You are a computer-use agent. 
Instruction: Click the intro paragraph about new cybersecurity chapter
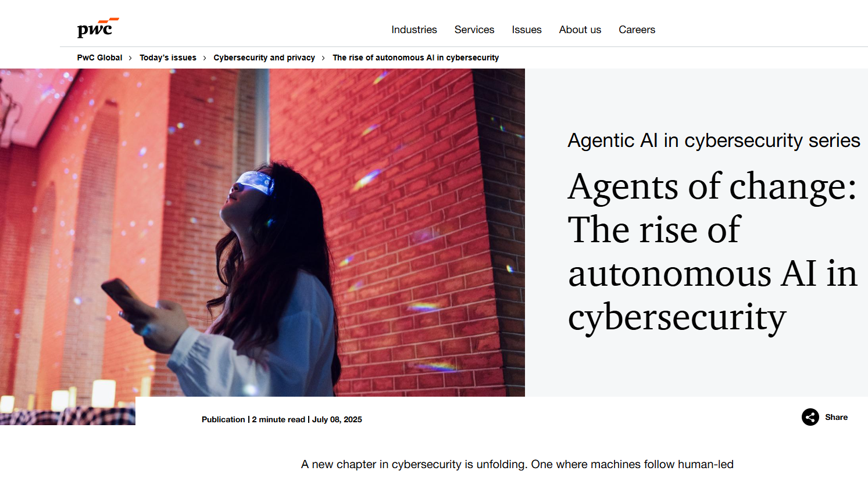click(517, 465)
